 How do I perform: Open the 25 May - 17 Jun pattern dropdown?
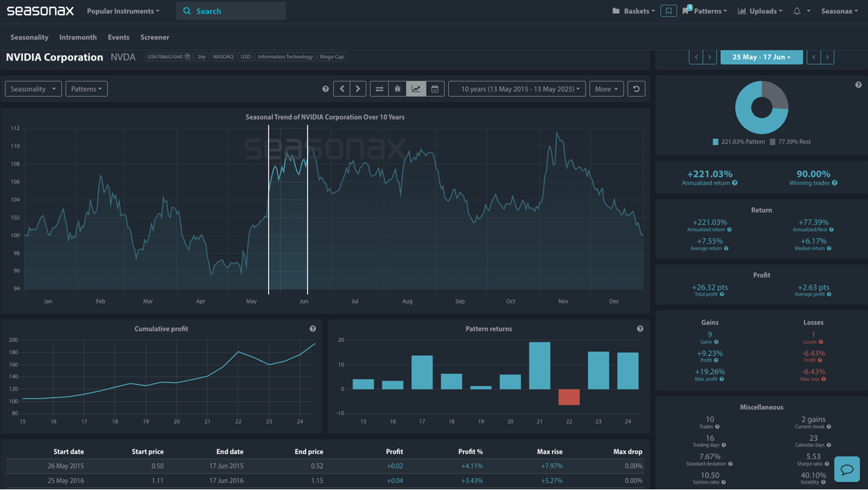pos(761,57)
